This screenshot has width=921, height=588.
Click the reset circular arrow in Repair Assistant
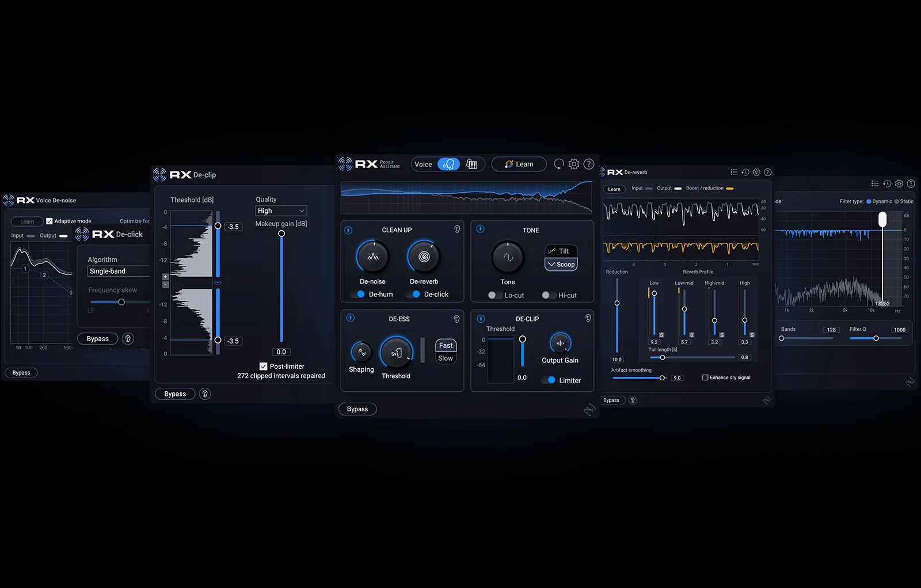coord(558,164)
